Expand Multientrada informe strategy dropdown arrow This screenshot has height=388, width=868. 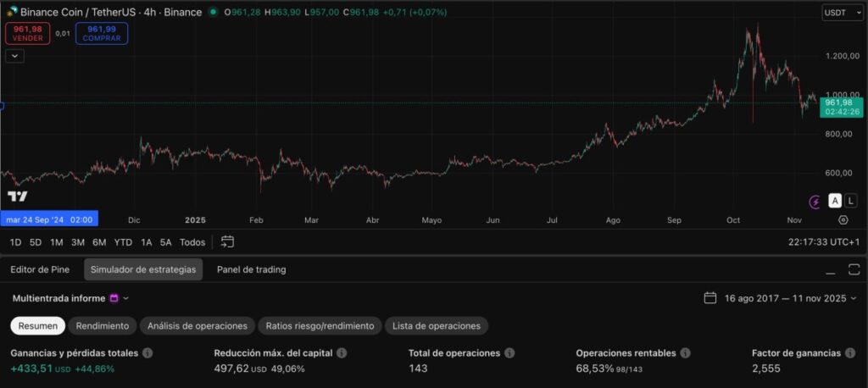pyautogui.click(x=125, y=298)
